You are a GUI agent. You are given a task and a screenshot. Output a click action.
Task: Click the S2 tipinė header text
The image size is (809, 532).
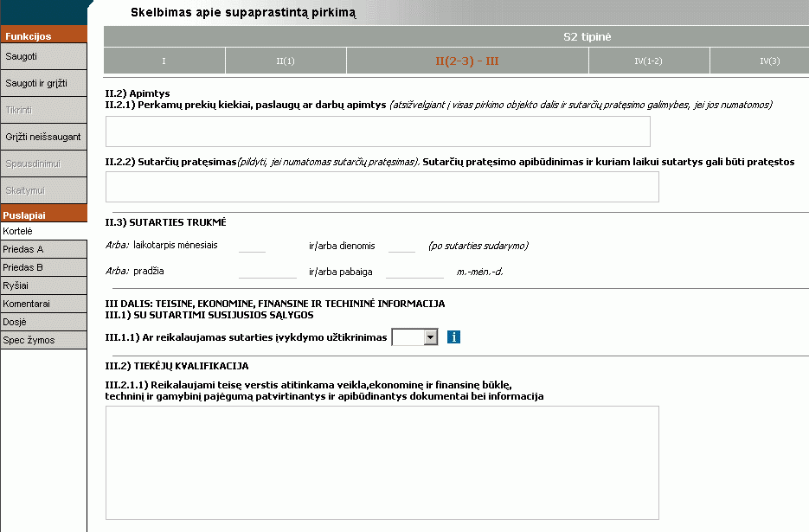pyautogui.click(x=587, y=36)
